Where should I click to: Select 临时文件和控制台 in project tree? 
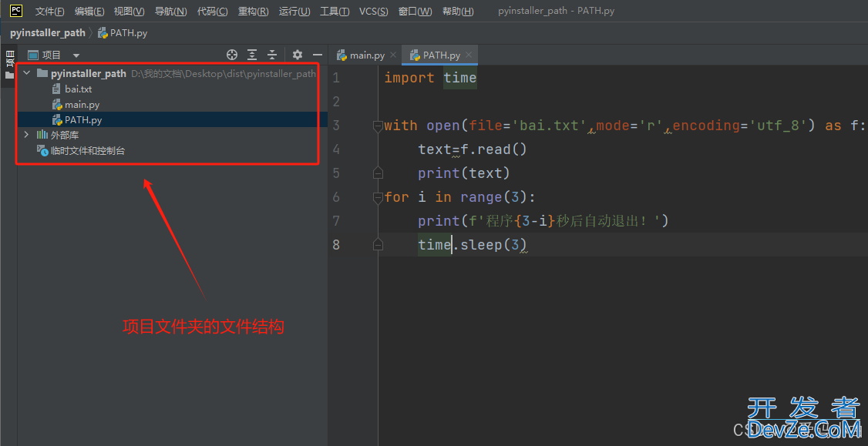(x=87, y=150)
